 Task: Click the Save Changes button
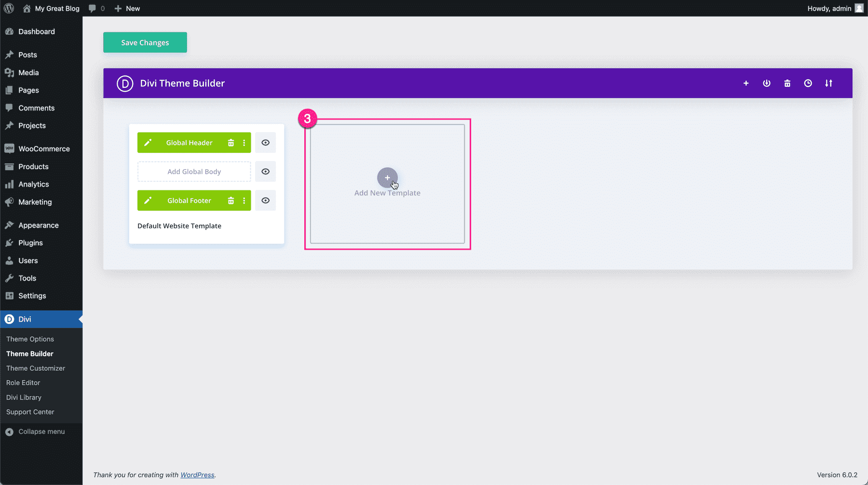click(145, 42)
